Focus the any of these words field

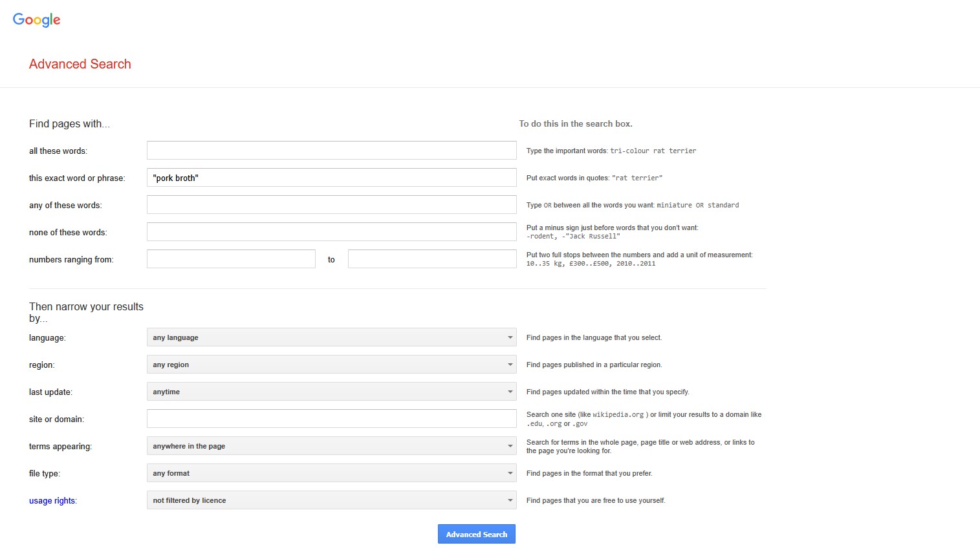click(331, 205)
